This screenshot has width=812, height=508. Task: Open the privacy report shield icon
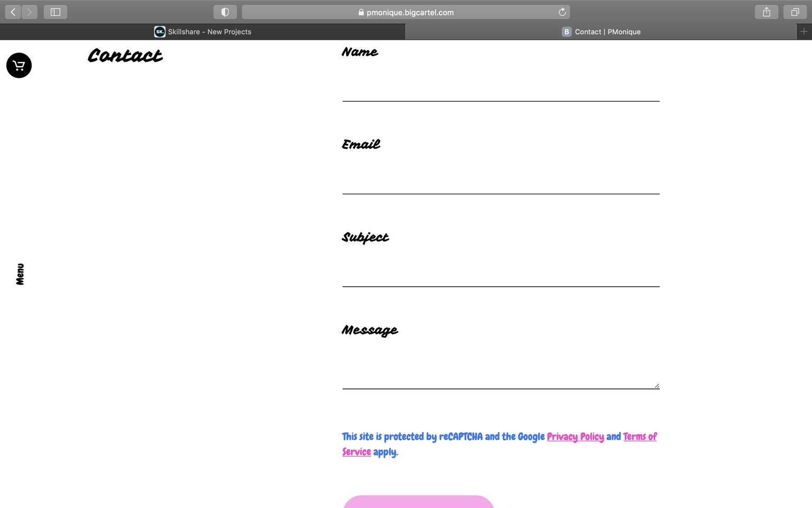(x=225, y=12)
